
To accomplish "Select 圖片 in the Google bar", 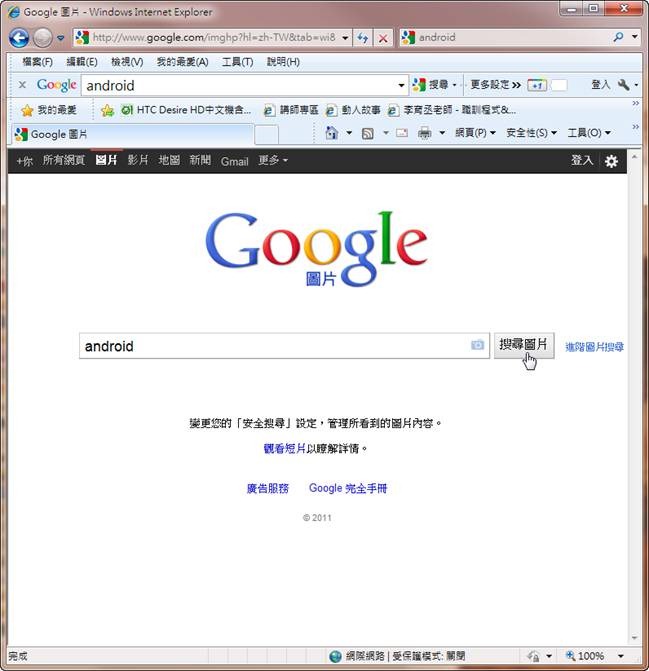I will 106,160.
